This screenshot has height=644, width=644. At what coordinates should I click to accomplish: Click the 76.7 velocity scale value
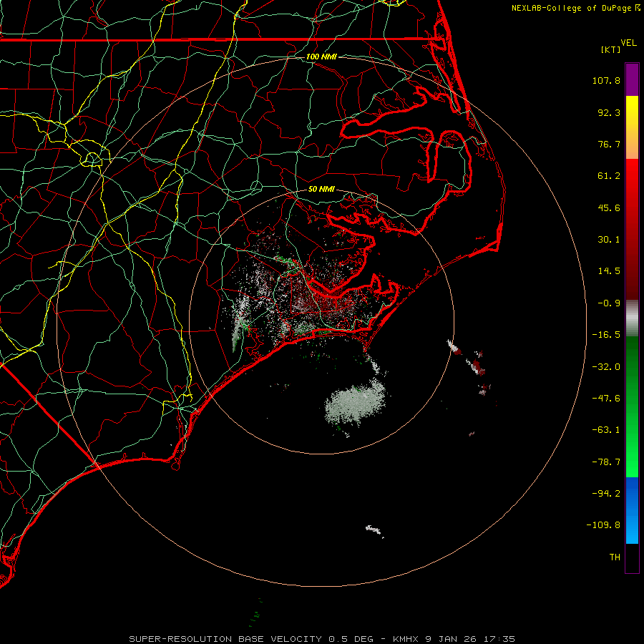(x=609, y=144)
